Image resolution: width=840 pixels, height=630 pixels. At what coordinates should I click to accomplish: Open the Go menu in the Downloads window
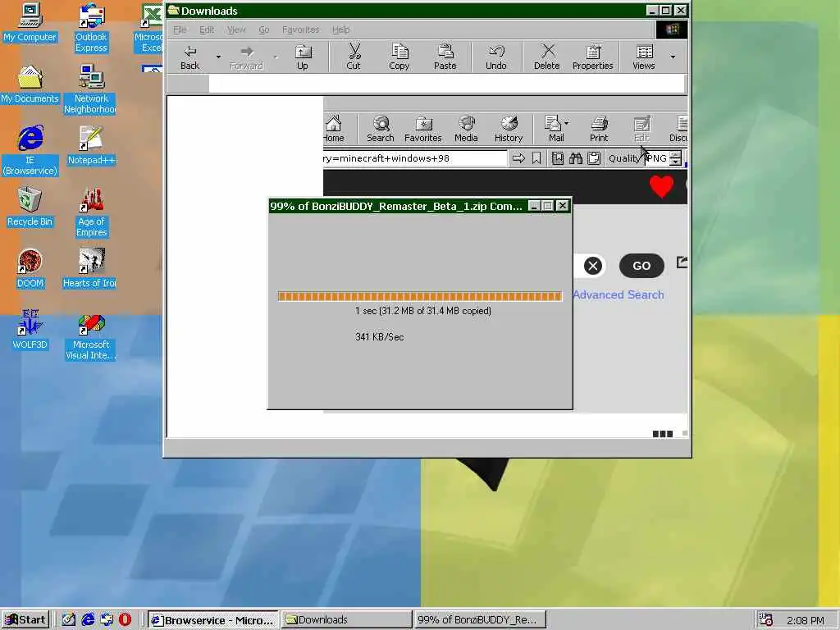[x=264, y=30]
